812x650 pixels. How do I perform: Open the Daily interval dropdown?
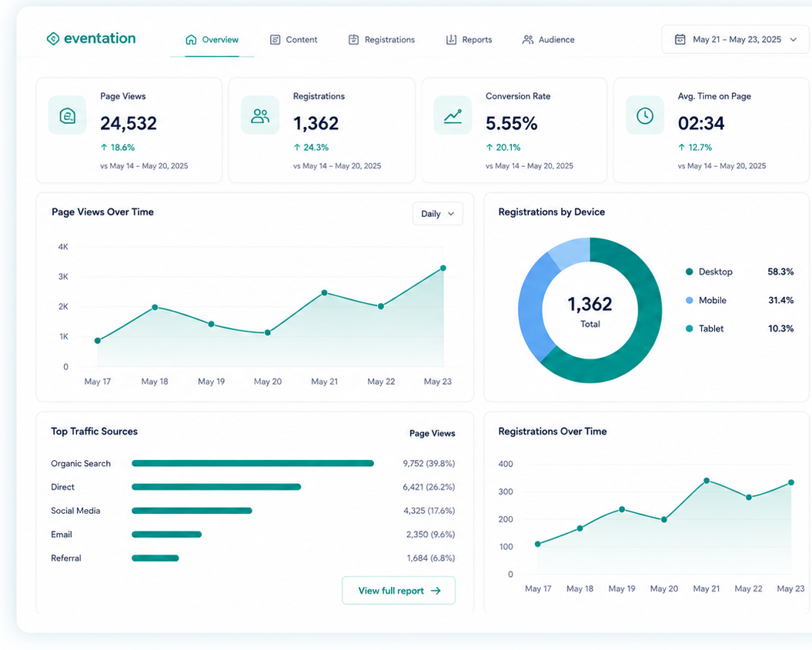438,214
